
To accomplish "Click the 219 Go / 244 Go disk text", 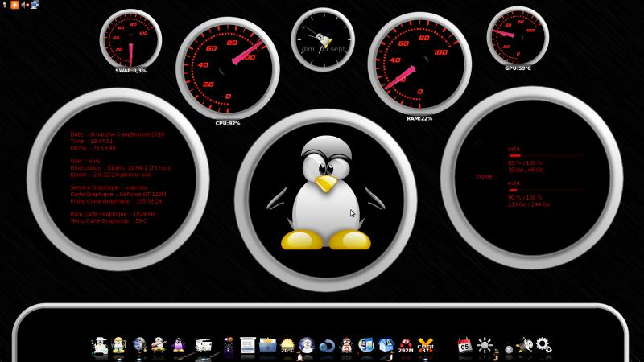I will click(529, 204).
